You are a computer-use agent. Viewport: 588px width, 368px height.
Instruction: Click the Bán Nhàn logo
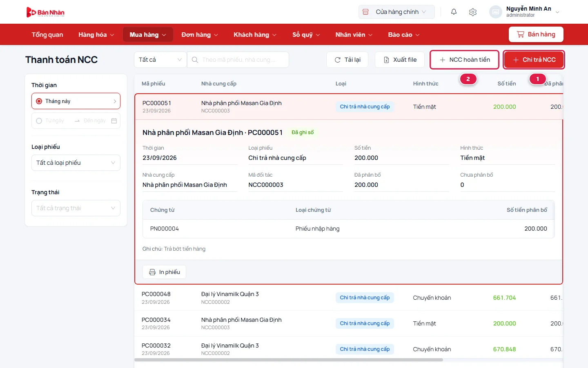(x=45, y=12)
